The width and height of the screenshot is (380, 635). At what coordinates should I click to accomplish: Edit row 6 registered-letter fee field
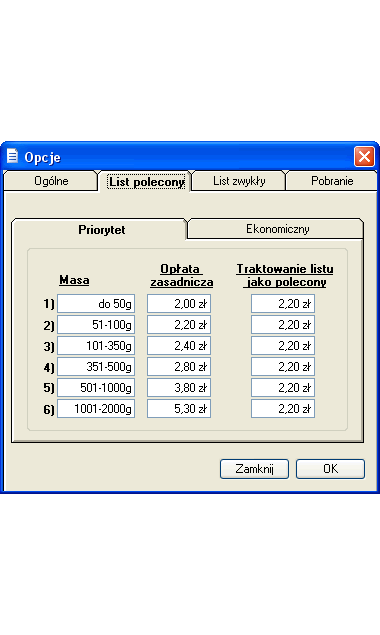coord(283,409)
